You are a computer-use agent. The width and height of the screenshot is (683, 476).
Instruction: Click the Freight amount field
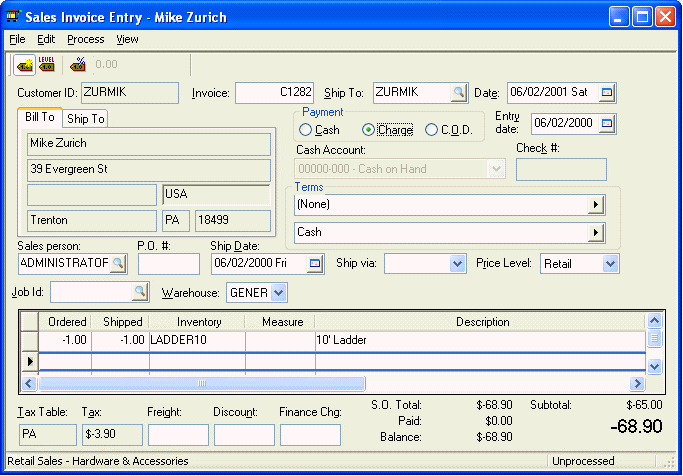pos(178,435)
